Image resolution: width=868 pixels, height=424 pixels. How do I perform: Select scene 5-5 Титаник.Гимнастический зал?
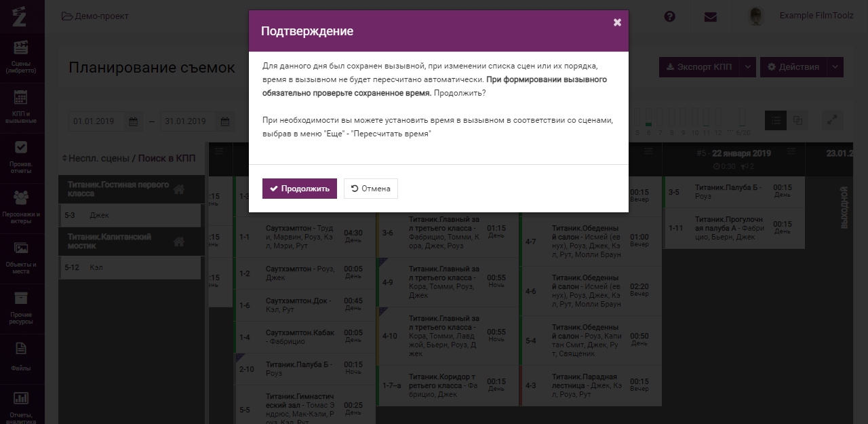pos(304,405)
